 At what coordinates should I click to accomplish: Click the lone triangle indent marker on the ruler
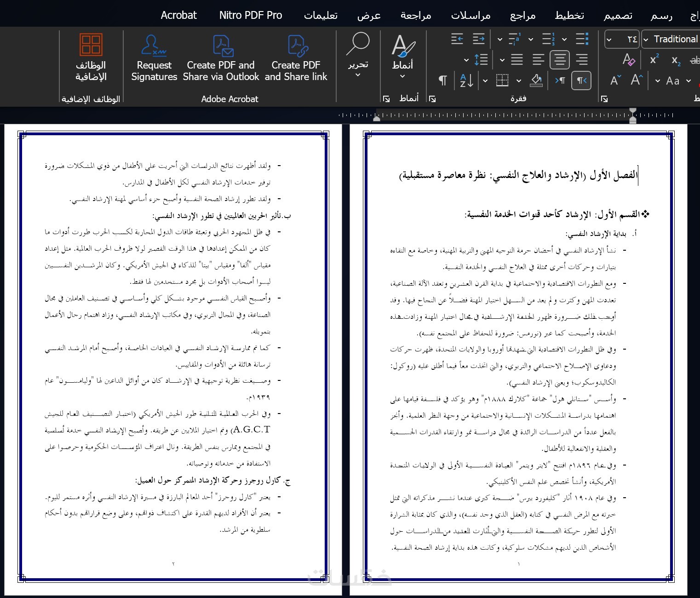coord(377,118)
